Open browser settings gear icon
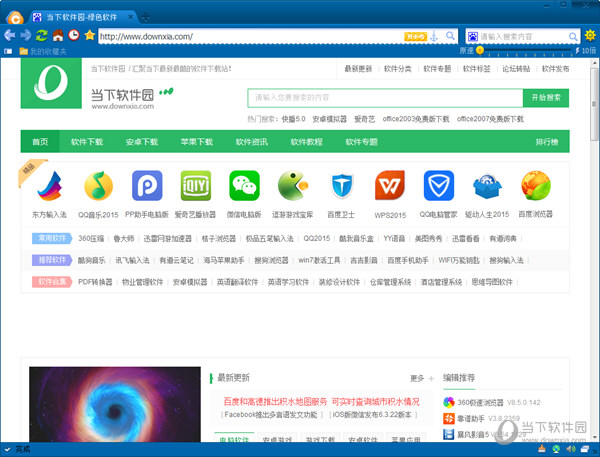This screenshot has height=457, width=600. 590,36
